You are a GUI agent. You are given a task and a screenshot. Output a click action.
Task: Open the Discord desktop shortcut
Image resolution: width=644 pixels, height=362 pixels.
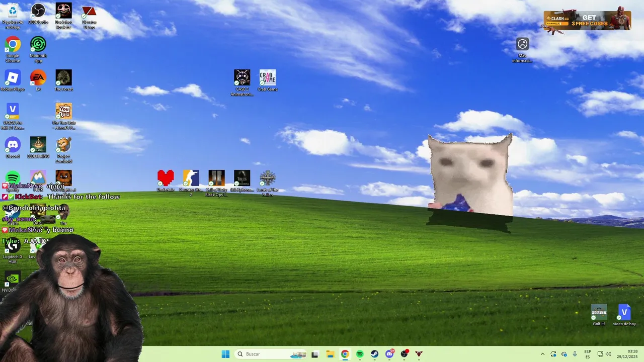[13, 147]
